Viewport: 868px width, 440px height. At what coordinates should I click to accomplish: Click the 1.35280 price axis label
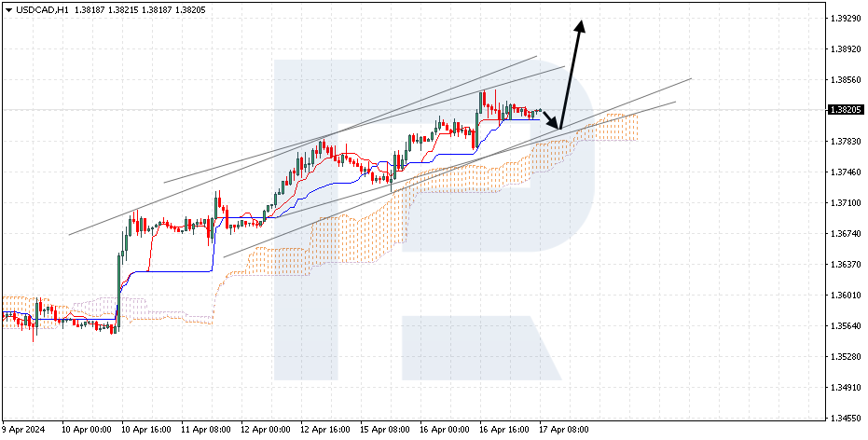pyautogui.click(x=846, y=356)
